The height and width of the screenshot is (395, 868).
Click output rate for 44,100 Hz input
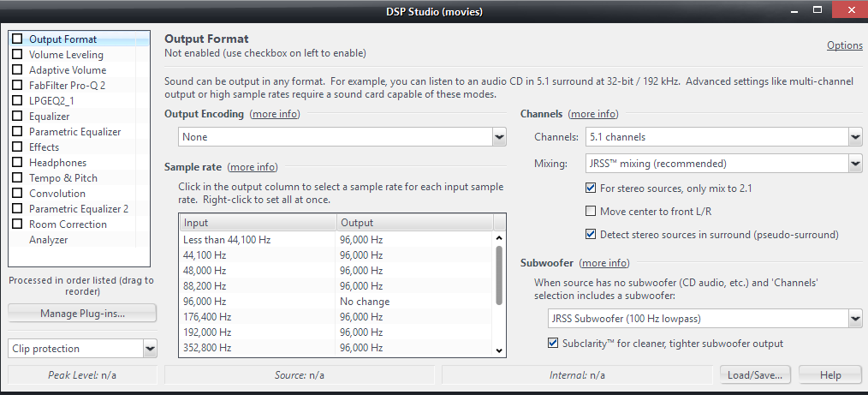coord(414,254)
